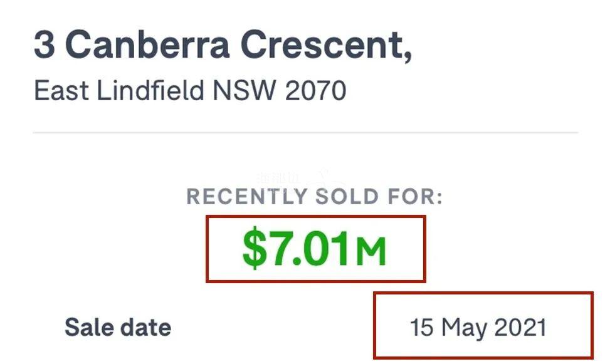The image size is (605, 364).
Task: Click the "NSW" state abbreviation
Action: pyautogui.click(x=245, y=91)
